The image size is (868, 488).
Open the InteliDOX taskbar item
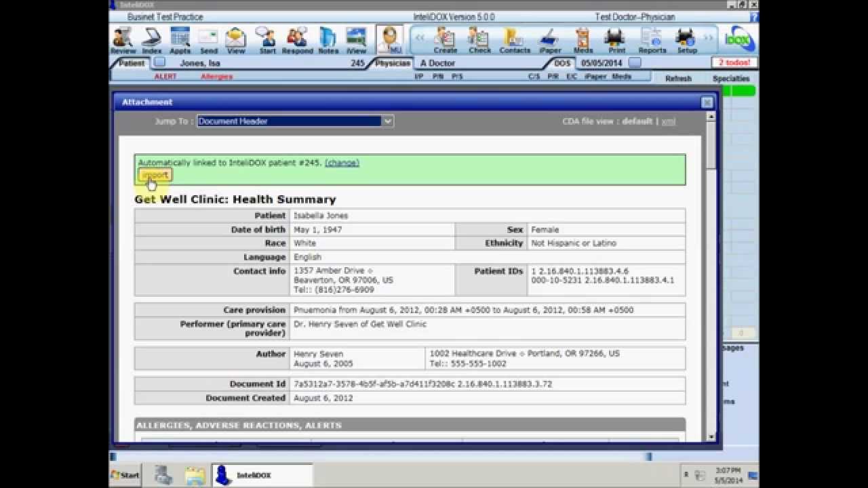(262, 475)
